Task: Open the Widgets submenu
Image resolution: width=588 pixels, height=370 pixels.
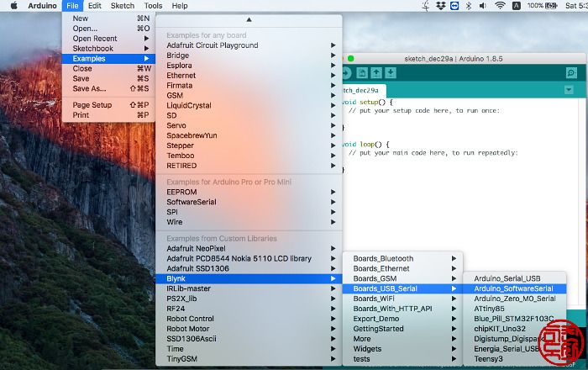Action: pos(402,349)
